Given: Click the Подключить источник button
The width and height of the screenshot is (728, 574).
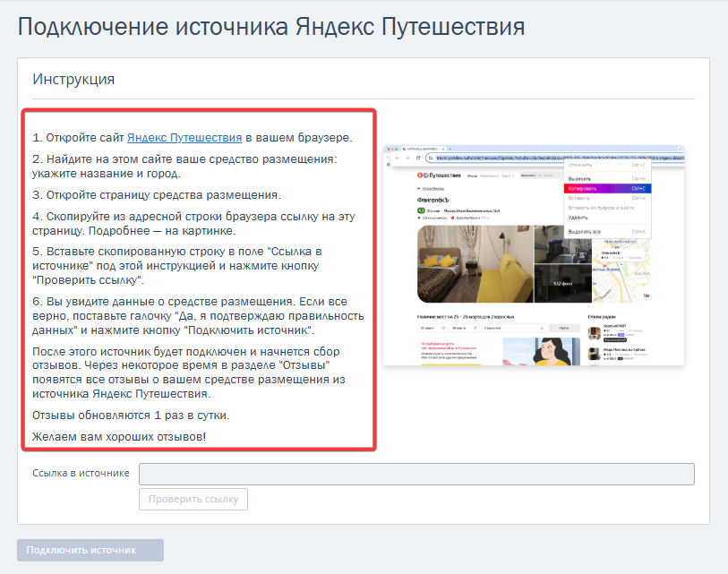Looking at the screenshot, I should tap(90, 551).
